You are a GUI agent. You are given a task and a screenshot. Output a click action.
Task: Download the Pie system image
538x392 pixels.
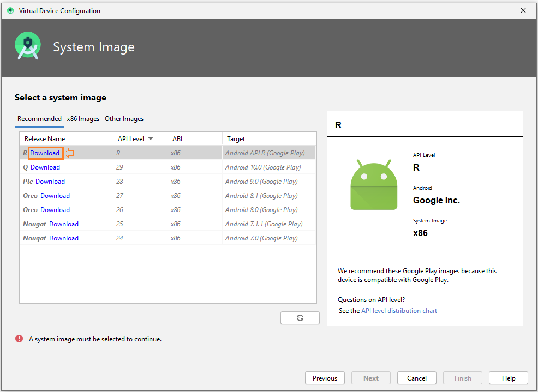50,182
